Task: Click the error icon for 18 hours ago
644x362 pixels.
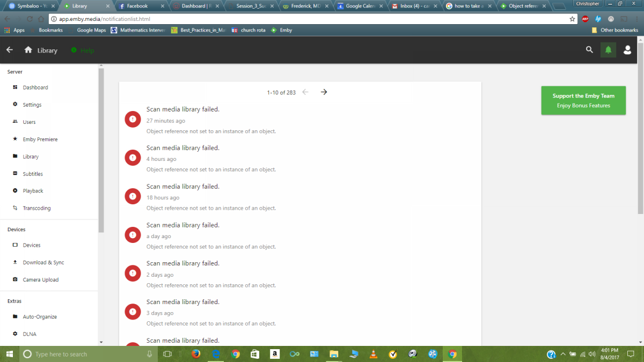Action: click(133, 196)
